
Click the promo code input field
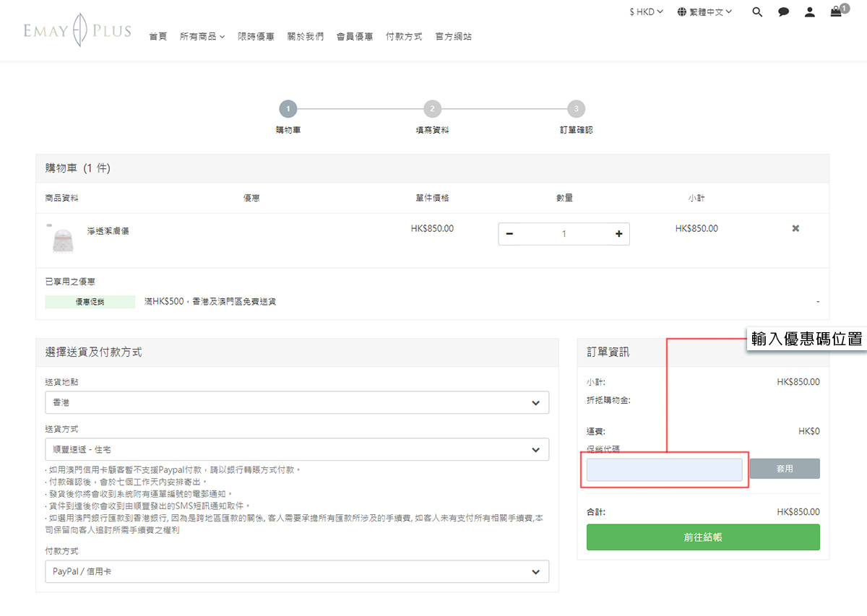(664, 469)
